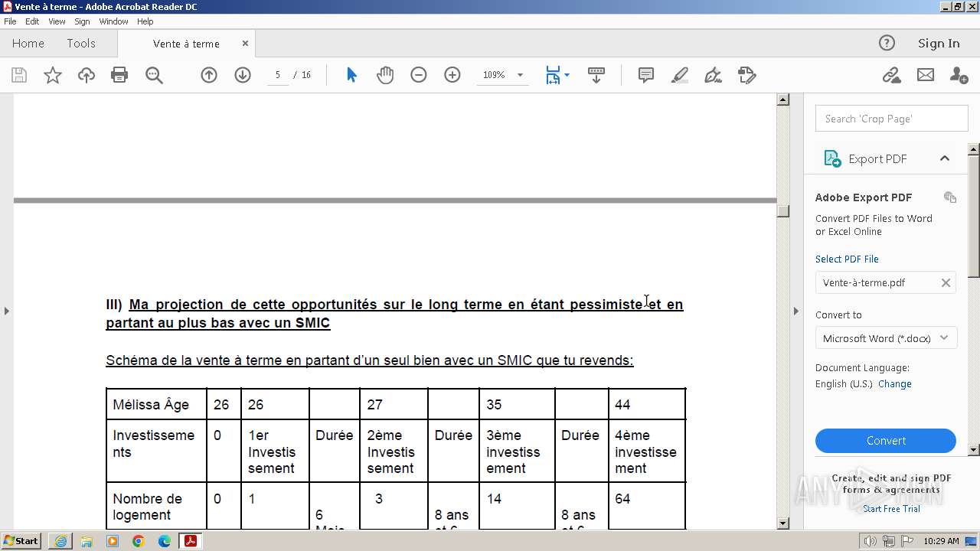Screen dimensions: 980x551
Task: Send the file by email envelope icon
Action: click(x=926, y=75)
